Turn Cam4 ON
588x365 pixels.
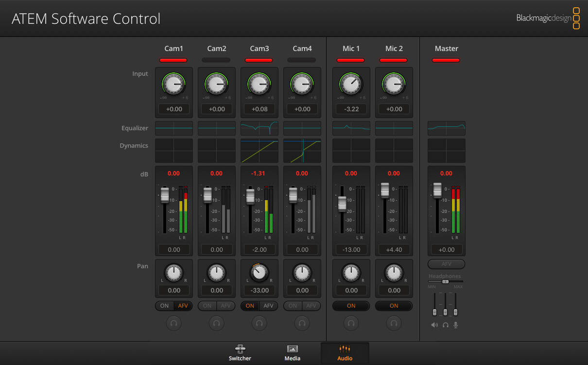pos(293,306)
